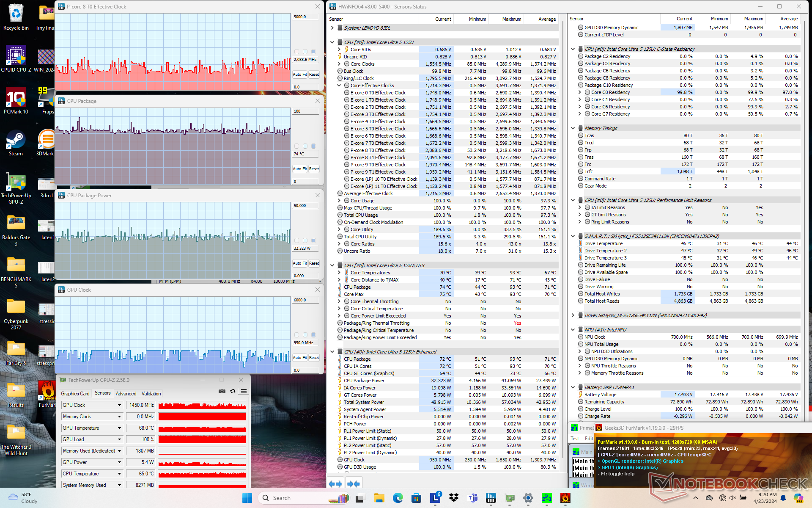Click Reset in GPU Clock graph
812x508 pixels.
click(314, 358)
